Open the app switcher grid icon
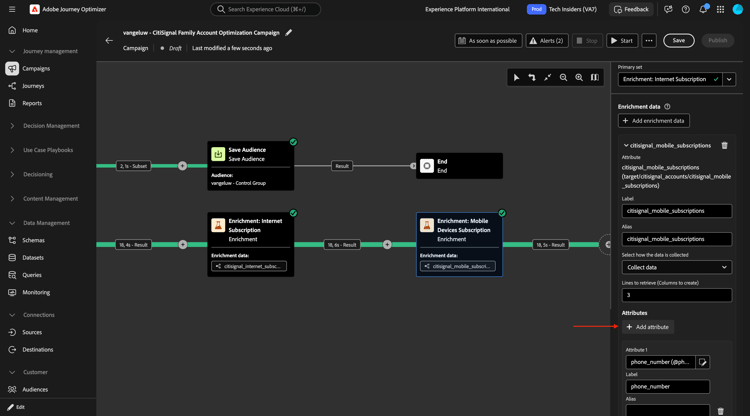Screen dimensions: 750x416 pos(720,9)
